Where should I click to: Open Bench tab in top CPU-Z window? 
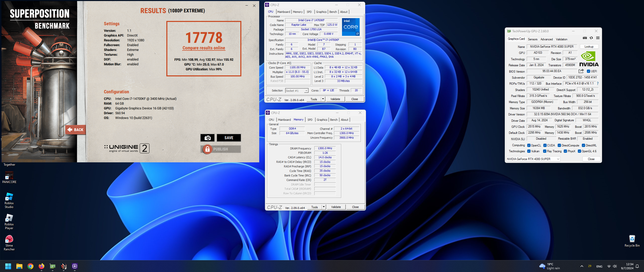point(333,12)
